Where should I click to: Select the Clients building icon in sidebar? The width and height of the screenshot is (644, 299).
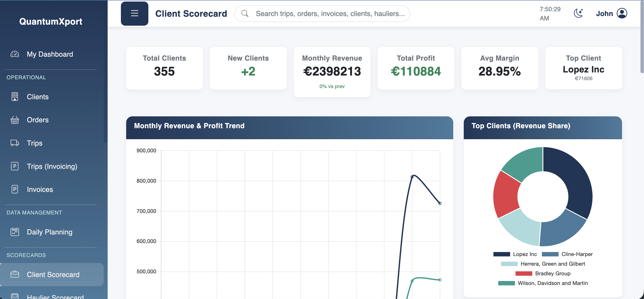click(x=15, y=97)
